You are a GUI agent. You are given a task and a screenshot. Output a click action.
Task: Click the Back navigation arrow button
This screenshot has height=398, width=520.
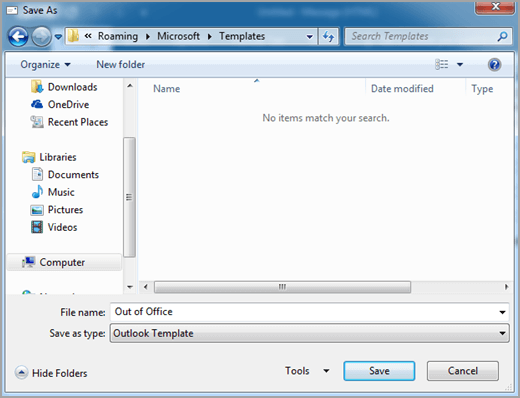pos(18,36)
